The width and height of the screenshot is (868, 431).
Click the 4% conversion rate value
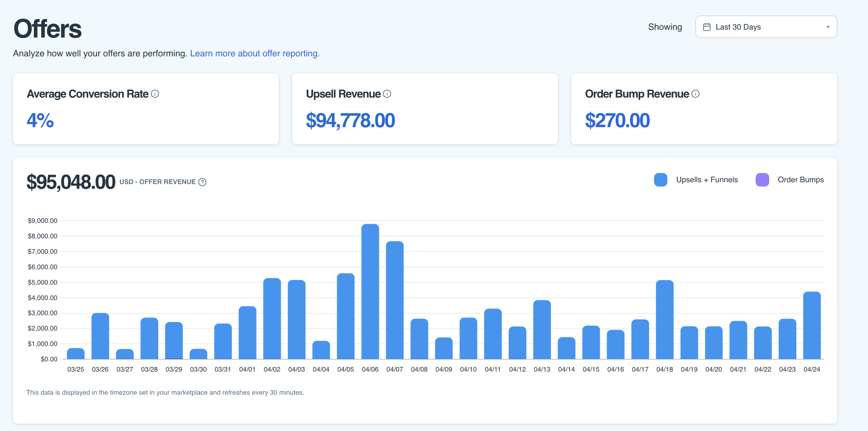click(40, 120)
